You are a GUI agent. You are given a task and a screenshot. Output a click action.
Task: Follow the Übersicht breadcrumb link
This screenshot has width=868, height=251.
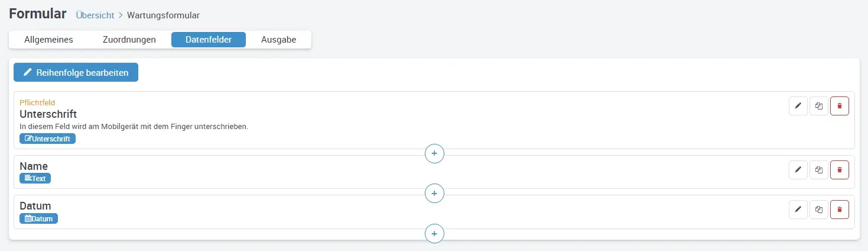coord(95,15)
